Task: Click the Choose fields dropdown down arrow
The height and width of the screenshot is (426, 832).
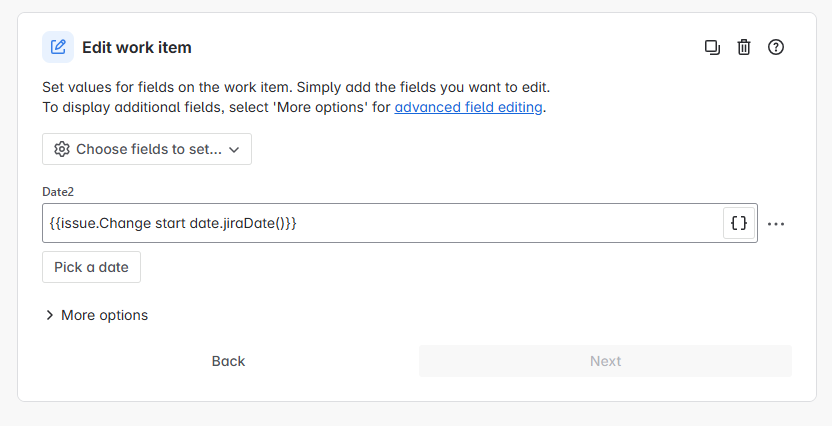Action: point(234,150)
